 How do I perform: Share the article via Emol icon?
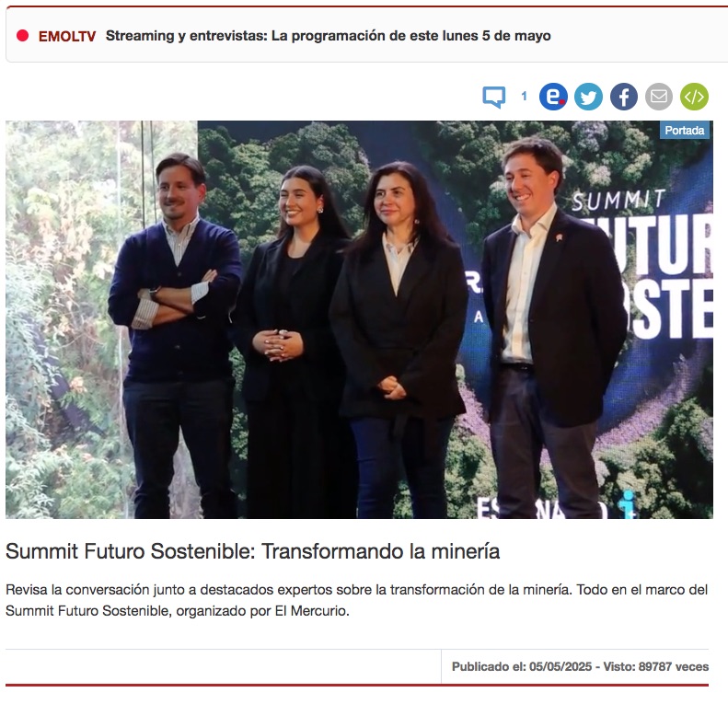tap(553, 97)
